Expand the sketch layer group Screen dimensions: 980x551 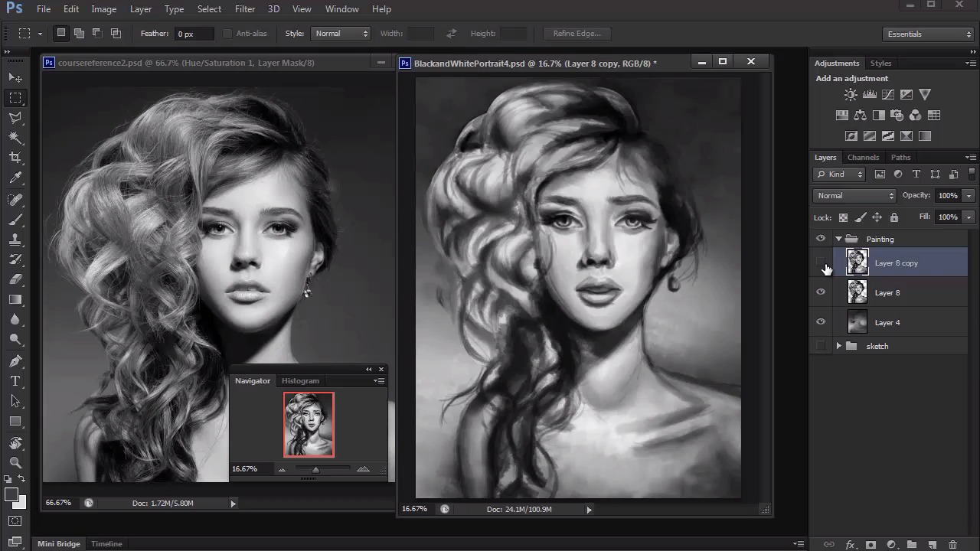click(839, 346)
